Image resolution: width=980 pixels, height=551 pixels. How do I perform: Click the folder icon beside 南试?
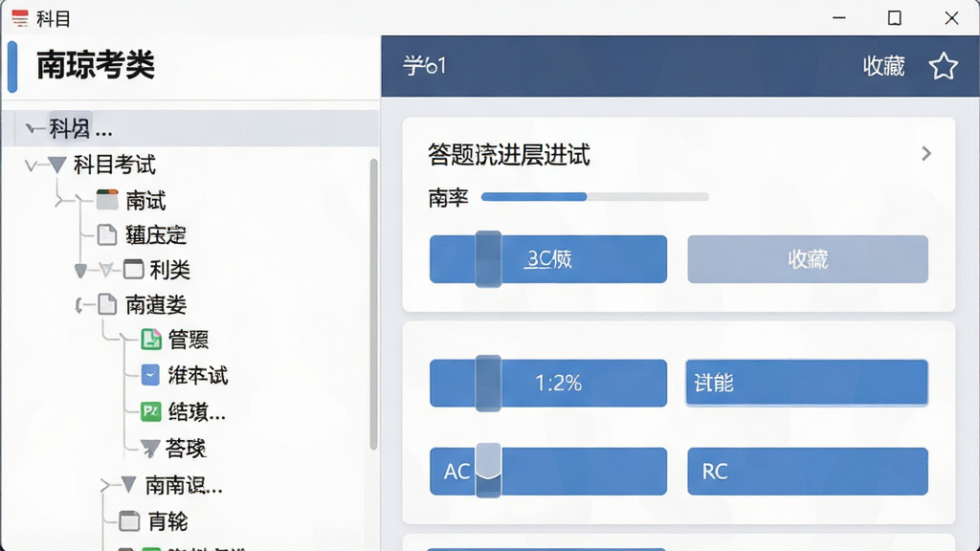107,200
